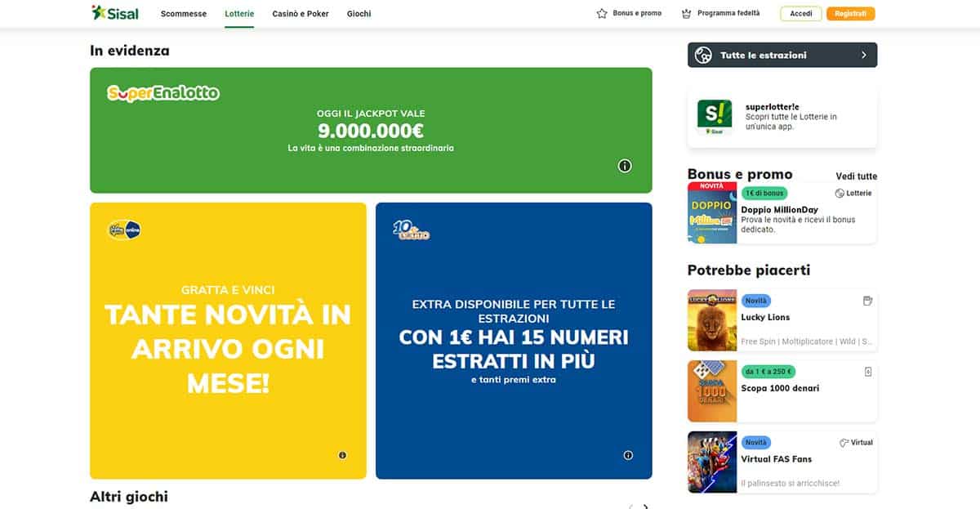Viewport: 980px width, 509px height.
Task: Open the Doppio MillionDay promo card
Action: (x=782, y=212)
